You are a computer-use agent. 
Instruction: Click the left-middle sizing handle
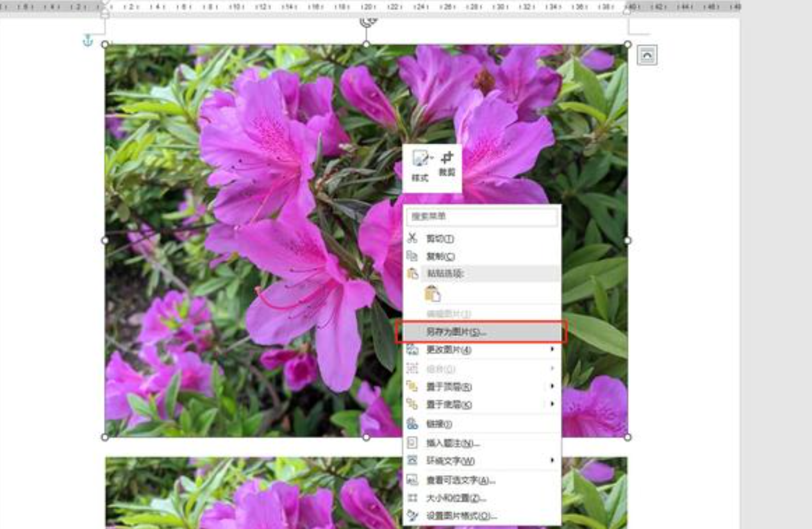[x=105, y=240]
